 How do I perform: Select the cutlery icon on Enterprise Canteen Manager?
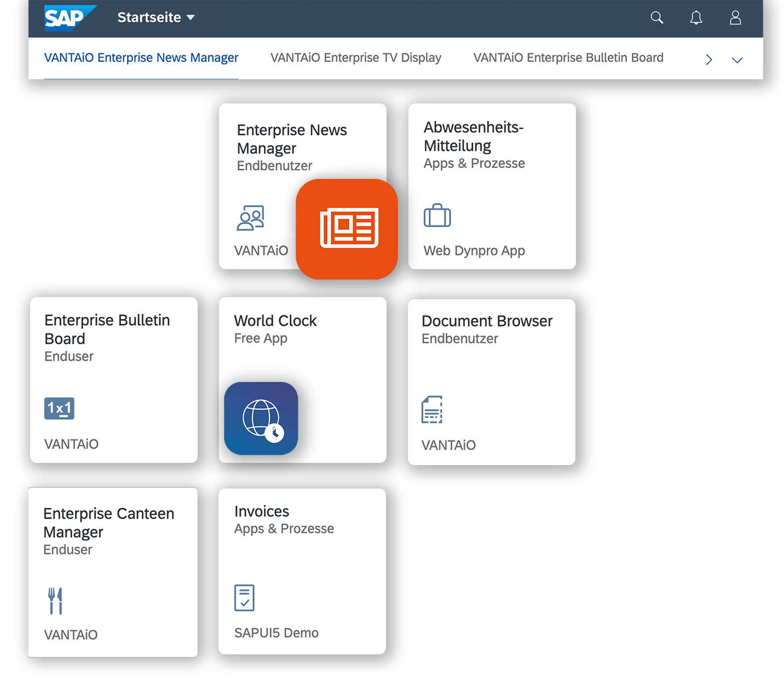point(55,600)
